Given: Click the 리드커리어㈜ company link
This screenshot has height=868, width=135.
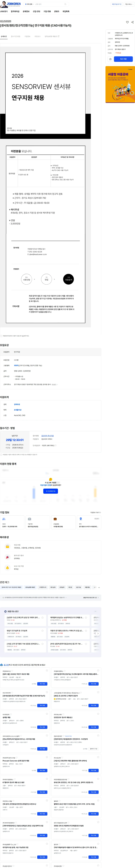Looking at the screenshot, I should point(5,21).
